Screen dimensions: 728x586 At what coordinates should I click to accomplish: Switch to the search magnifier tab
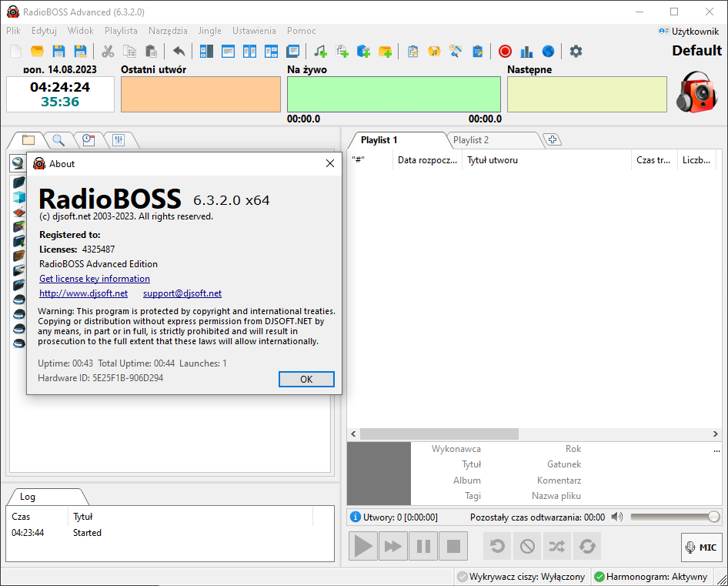tap(58, 140)
